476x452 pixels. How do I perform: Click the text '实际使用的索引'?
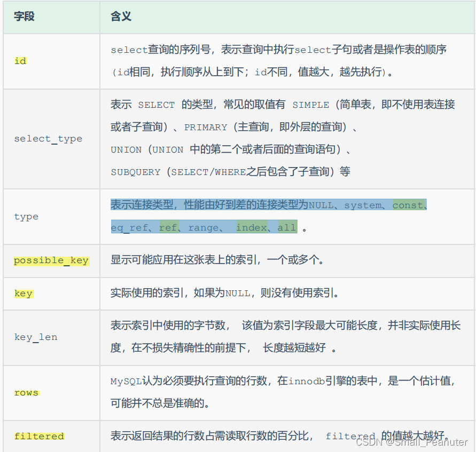tap(147, 293)
